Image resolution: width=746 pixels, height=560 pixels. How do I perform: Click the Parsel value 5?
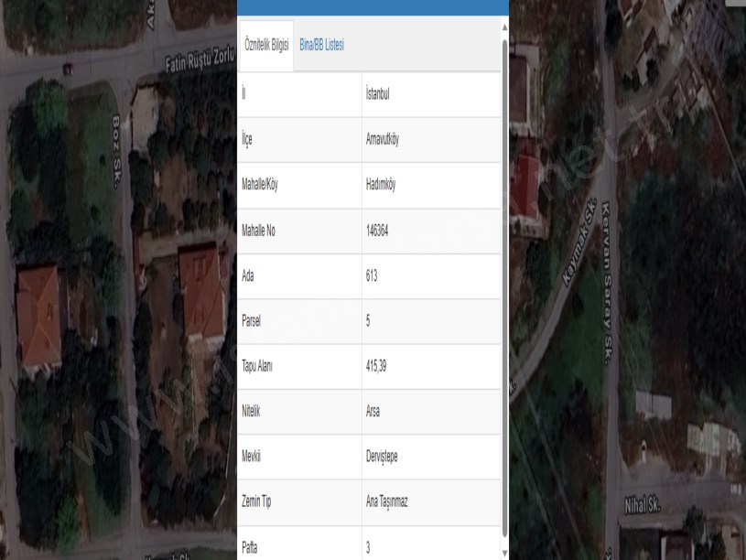click(368, 321)
